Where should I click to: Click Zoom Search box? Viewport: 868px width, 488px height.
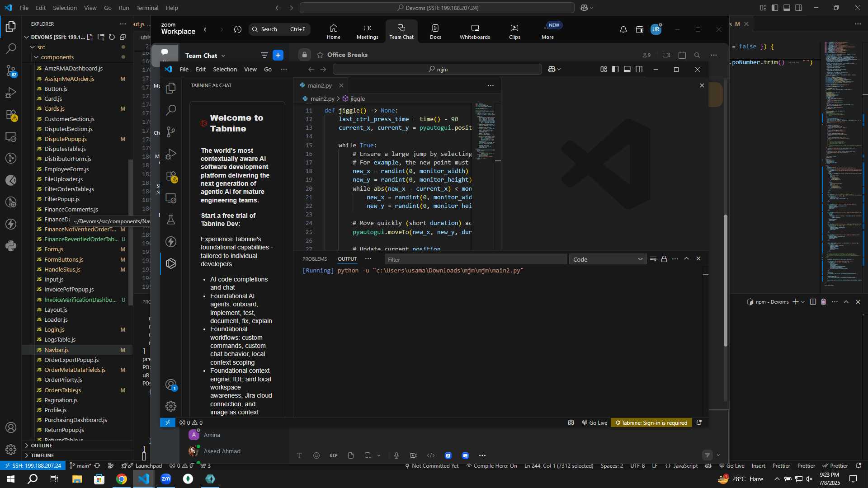click(279, 29)
